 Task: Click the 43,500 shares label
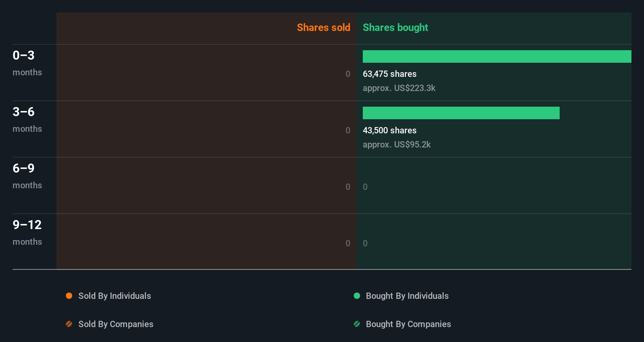click(389, 130)
